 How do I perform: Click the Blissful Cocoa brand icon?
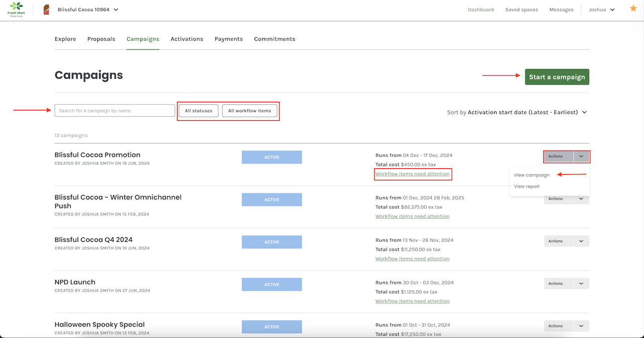[x=47, y=10]
